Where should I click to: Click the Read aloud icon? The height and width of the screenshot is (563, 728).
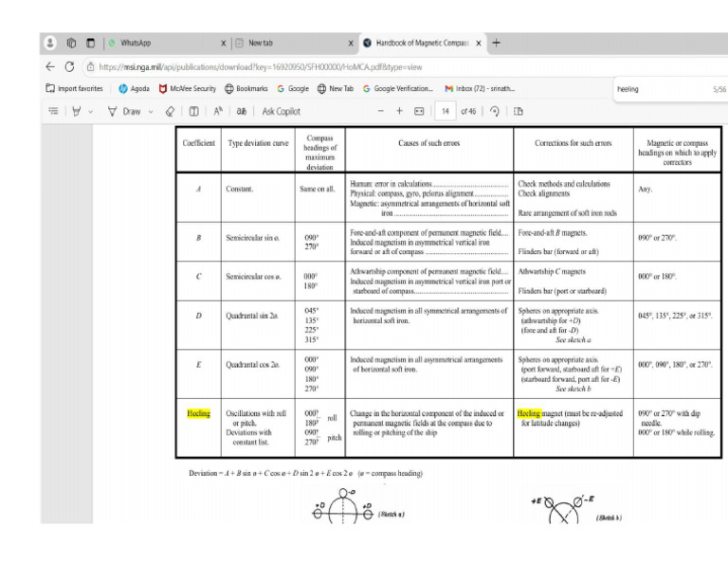[217, 111]
